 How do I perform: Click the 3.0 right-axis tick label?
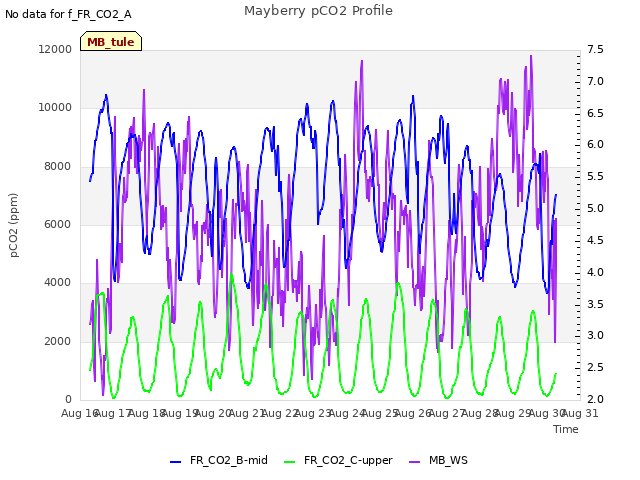[x=596, y=336]
